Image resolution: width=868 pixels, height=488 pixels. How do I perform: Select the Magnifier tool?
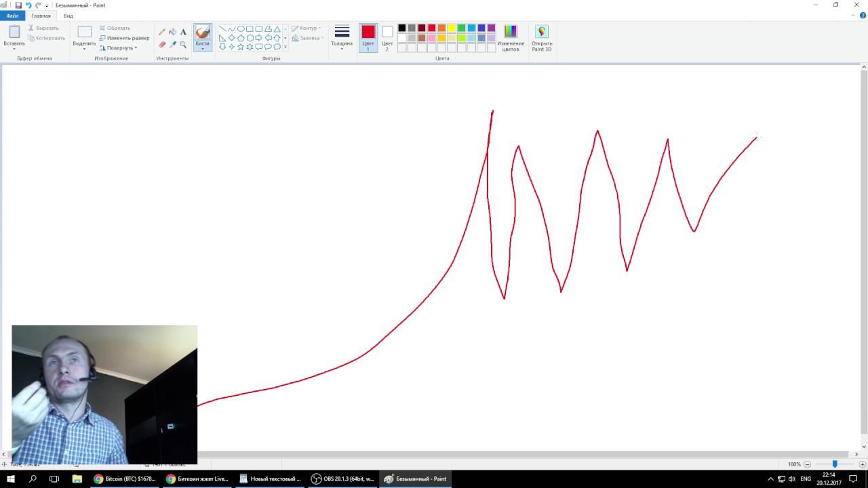(183, 45)
